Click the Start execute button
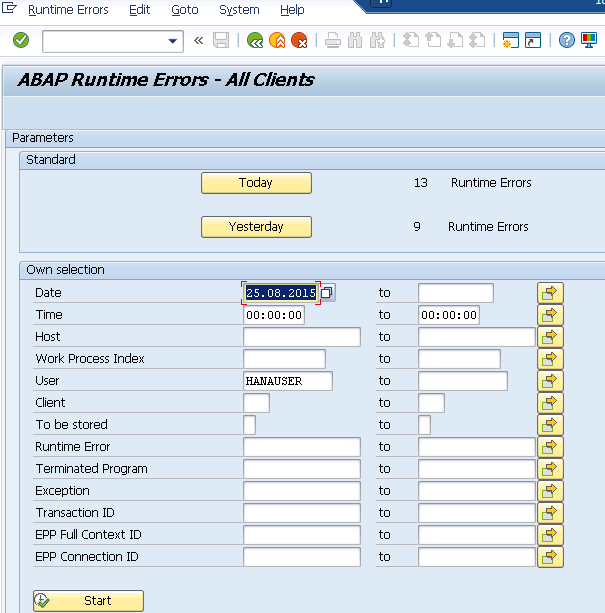 pos(88,601)
